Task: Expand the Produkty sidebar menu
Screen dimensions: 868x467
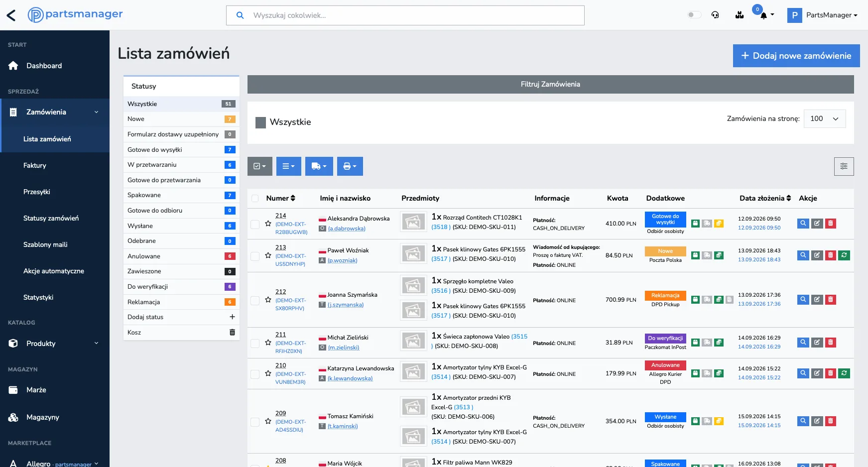Action: pos(55,344)
